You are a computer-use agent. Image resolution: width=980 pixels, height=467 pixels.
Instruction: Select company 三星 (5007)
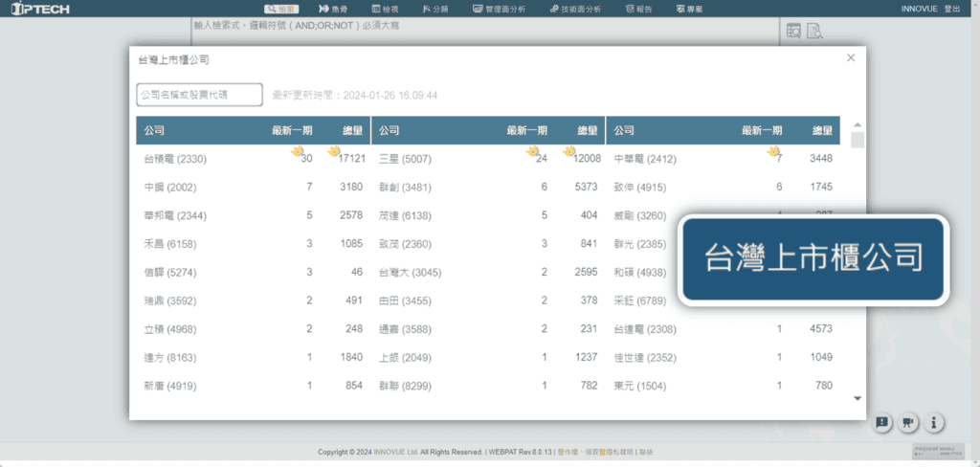point(405,159)
